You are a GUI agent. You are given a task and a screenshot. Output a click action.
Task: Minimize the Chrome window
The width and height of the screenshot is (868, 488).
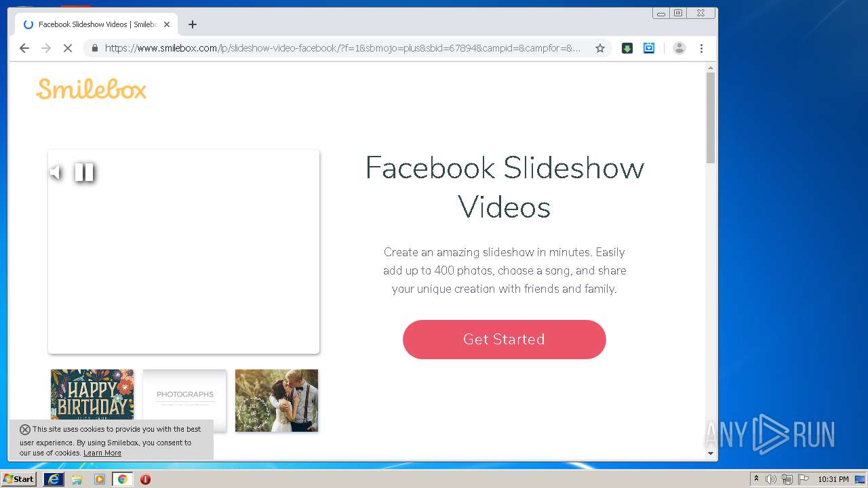click(x=661, y=13)
